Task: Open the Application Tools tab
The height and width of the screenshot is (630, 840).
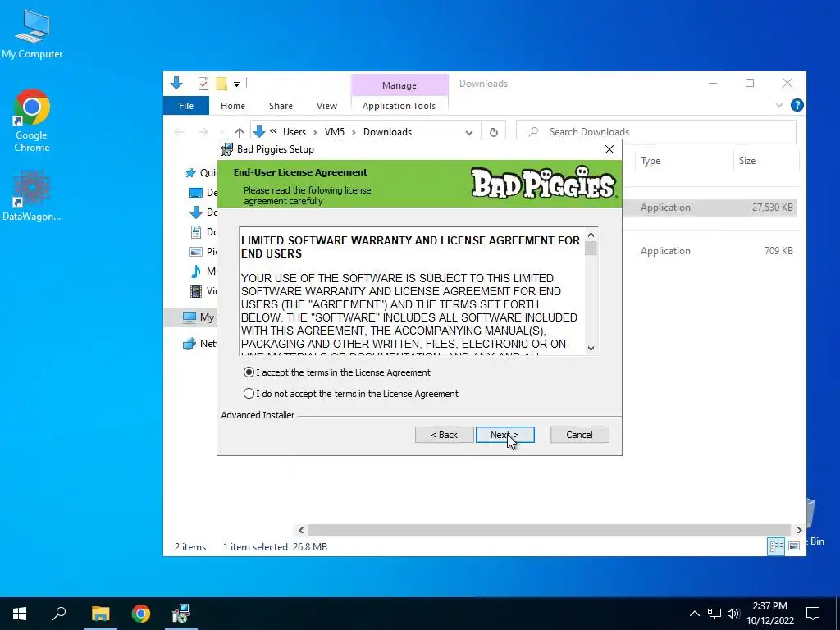Action: tap(399, 106)
